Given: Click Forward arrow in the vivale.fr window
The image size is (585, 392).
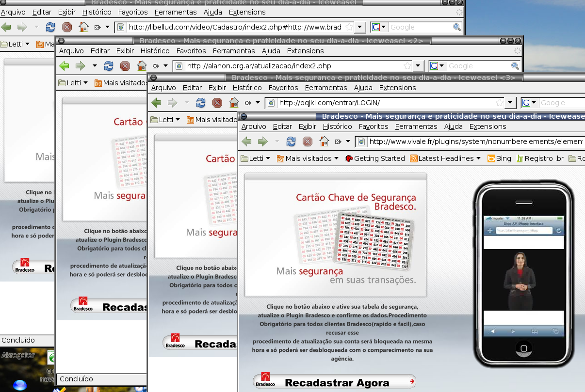Looking at the screenshot, I should click(263, 141).
